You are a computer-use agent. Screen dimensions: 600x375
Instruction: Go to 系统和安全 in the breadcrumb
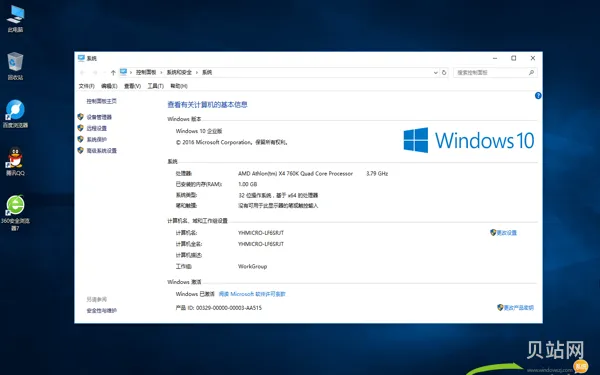pos(179,72)
